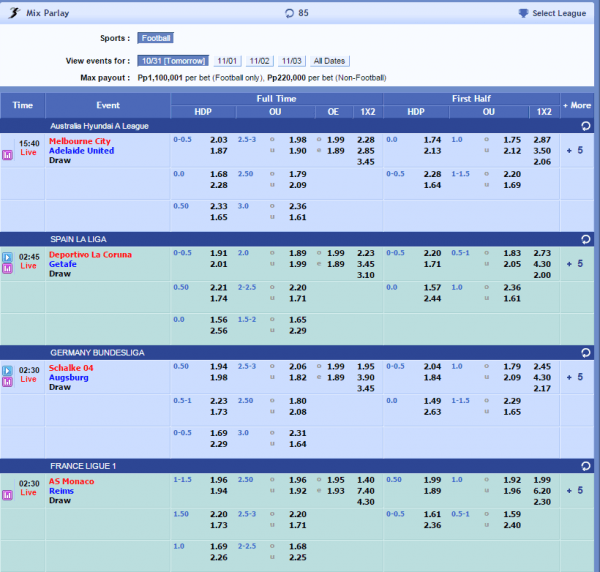
Task: Refresh the Australia Hyundai A League section
Action: [585, 126]
